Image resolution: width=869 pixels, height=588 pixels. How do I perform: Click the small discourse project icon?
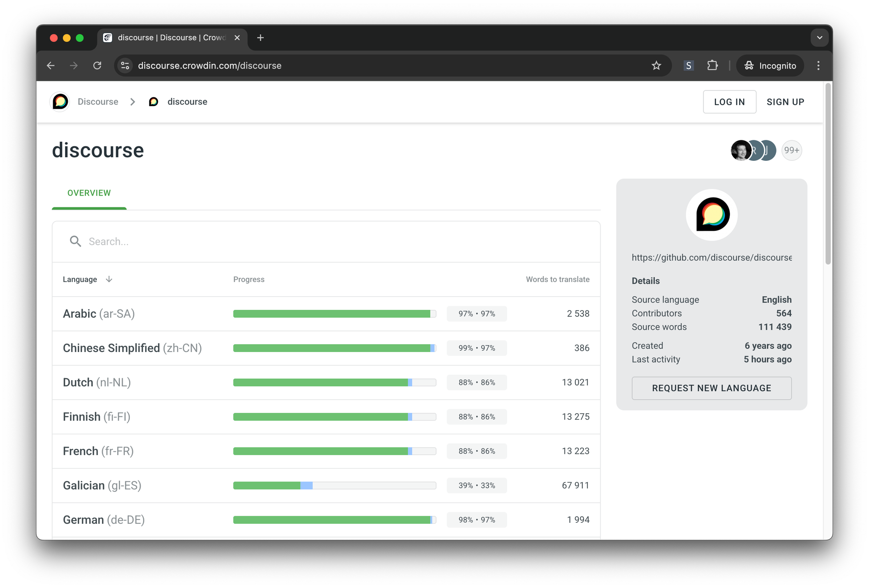[x=153, y=102]
